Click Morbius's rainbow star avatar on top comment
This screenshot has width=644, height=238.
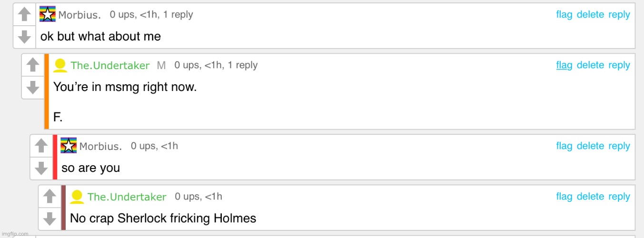[48, 14]
